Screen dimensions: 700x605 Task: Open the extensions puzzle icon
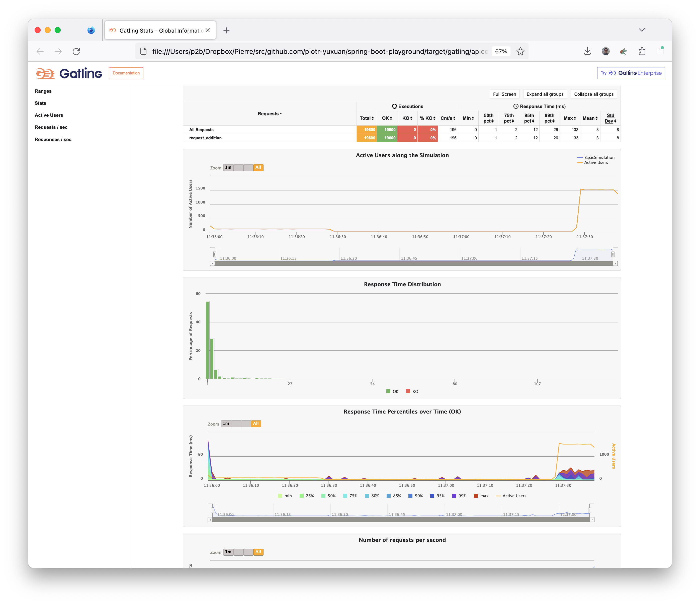pos(642,51)
